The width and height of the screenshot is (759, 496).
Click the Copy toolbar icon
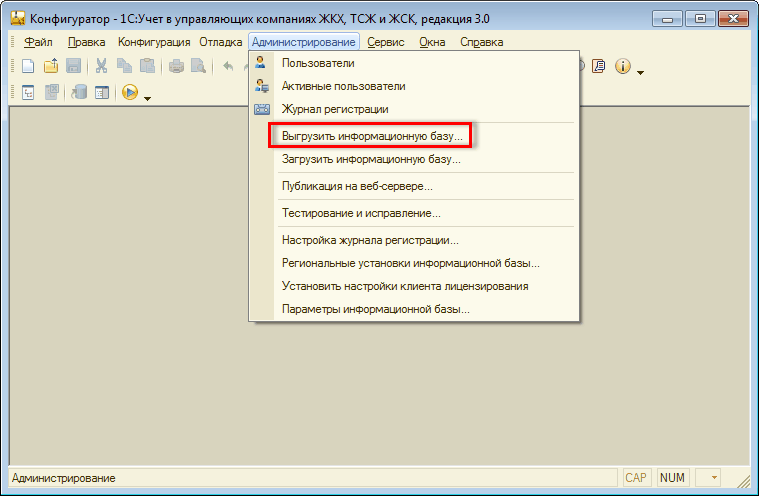point(124,65)
